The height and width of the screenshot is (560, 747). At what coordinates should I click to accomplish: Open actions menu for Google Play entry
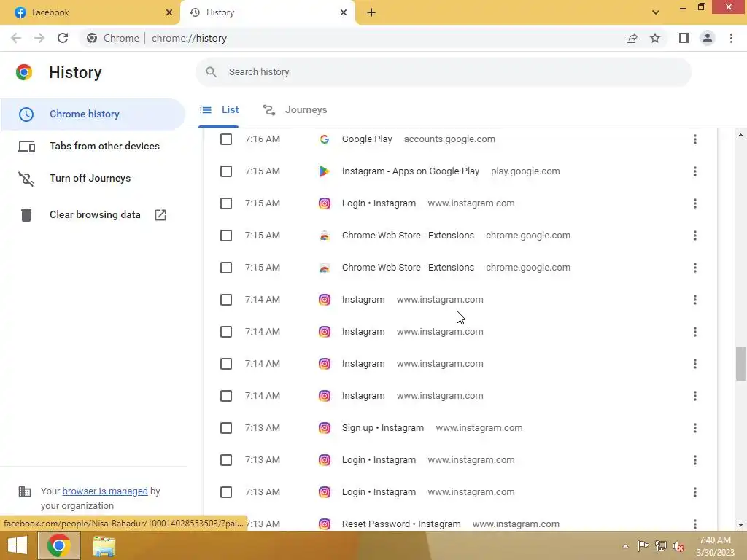point(695,139)
